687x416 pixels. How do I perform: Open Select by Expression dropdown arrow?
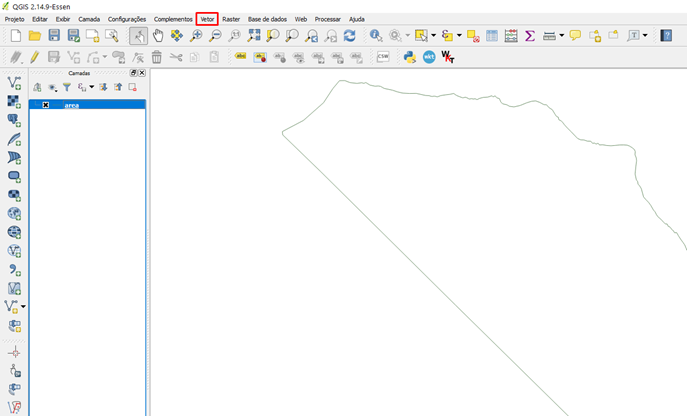click(459, 36)
